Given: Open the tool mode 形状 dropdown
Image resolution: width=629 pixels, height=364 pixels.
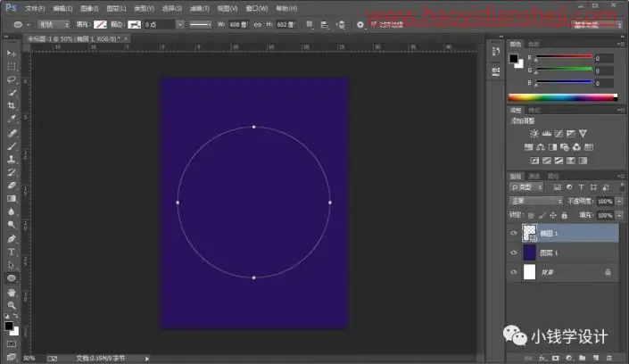Looking at the screenshot, I should click(54, 25).
